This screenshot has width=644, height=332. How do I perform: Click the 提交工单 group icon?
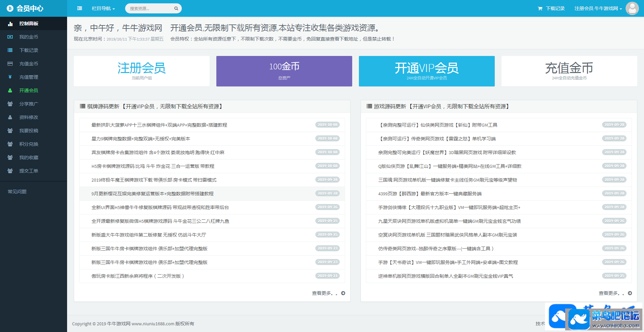(x=10, y=171)
